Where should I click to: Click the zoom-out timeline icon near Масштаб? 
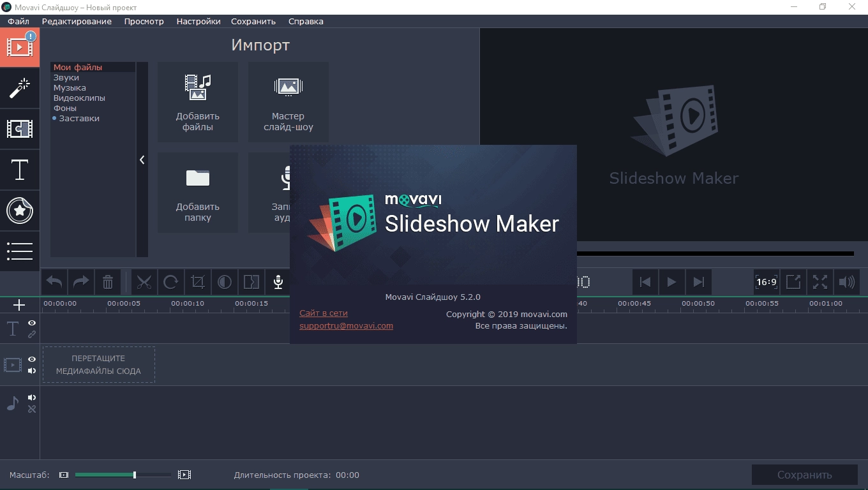click(63, 475)
